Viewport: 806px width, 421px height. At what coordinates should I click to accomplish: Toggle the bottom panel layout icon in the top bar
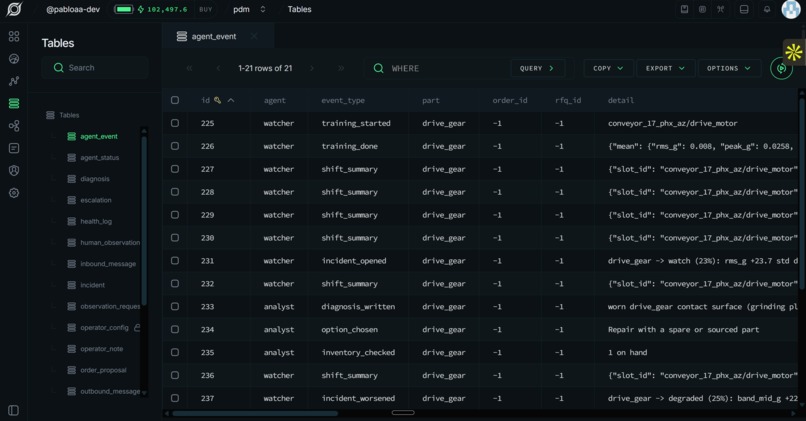pyautogui.click(x=744, y=9)
